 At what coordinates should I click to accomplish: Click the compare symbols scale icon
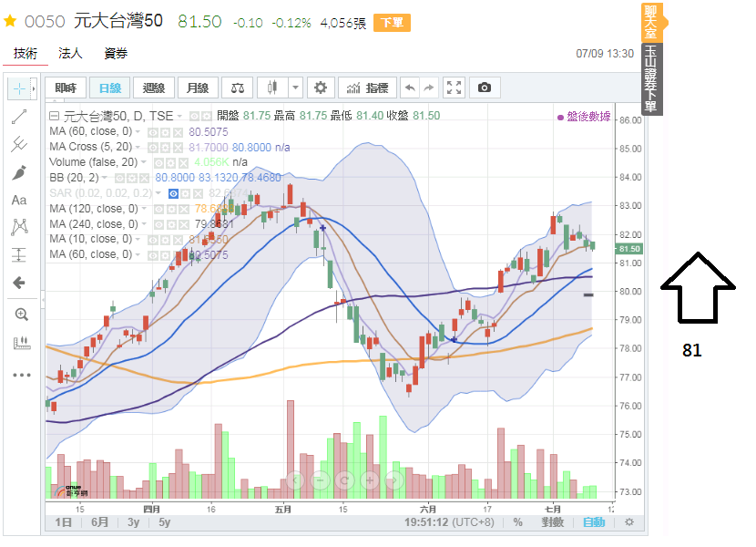pos(238,88)
